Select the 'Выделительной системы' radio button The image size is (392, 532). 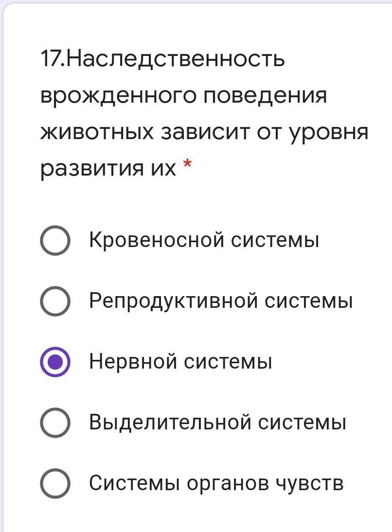[x=55, y=423]
